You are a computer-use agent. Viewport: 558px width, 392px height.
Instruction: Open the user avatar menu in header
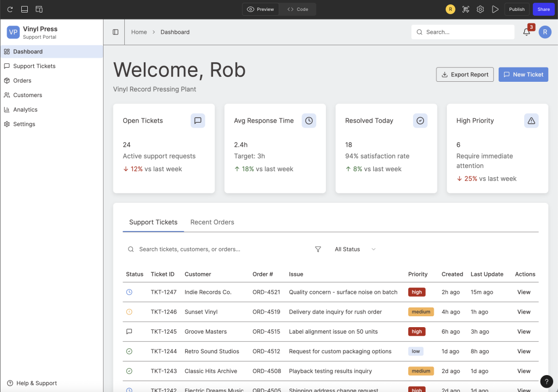545,32
